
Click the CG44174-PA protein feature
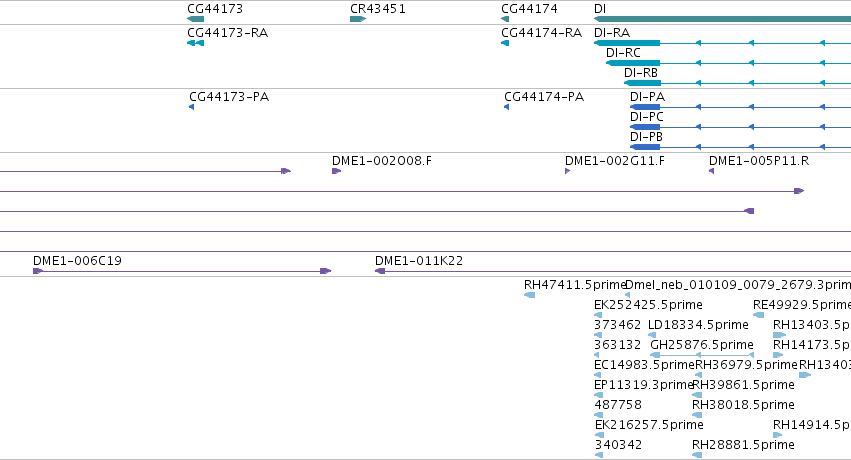[506, 107]
